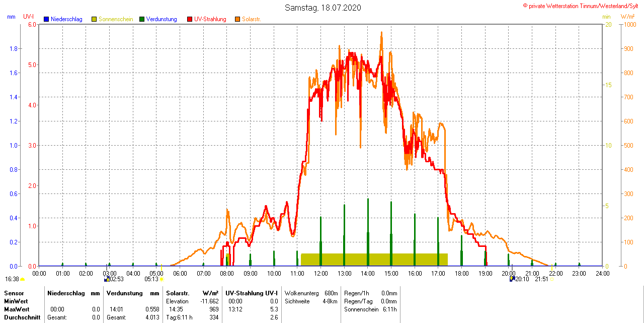
Task: Click the 18:00 label on the time axis
Action: coord(461,274)
